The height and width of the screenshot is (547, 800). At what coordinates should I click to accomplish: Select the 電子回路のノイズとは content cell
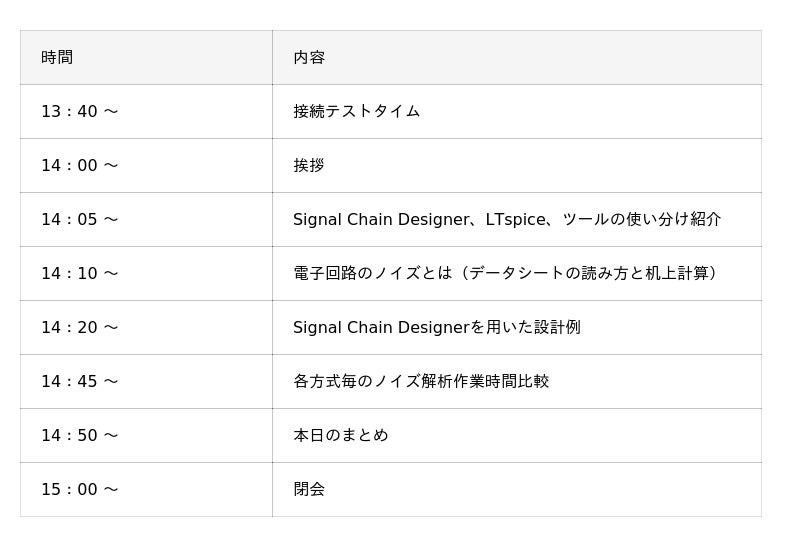[x=517, y=274]
